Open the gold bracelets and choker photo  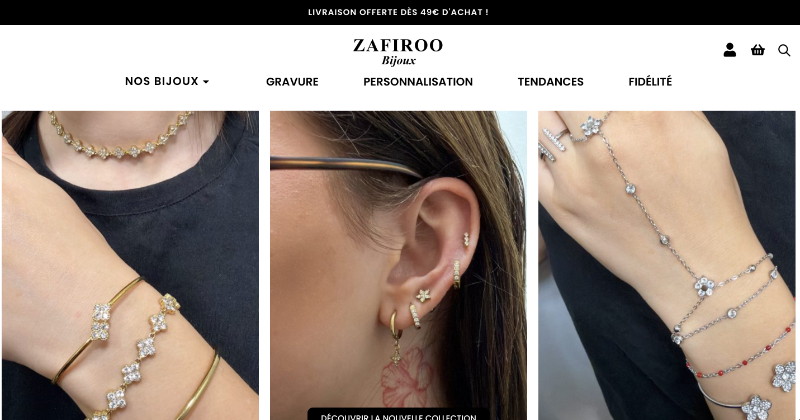(130, 265)
